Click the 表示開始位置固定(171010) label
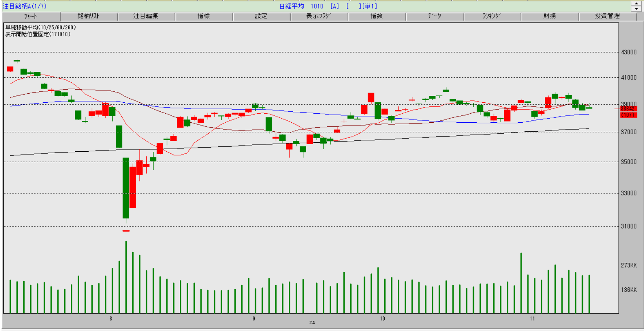This screenshot has width=644, height=331. click(x=38, y=34)
